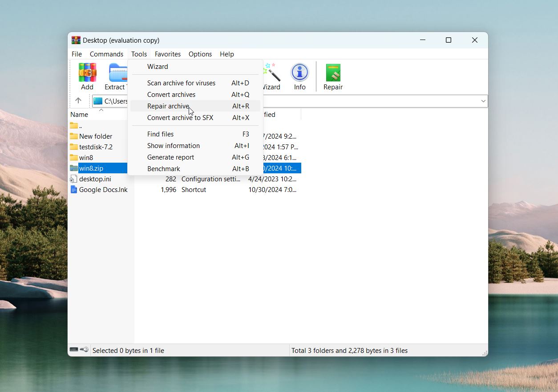Click the Add toolbar icon
The width and height of the screenshot is (558, 392).
tap(87, 76)
